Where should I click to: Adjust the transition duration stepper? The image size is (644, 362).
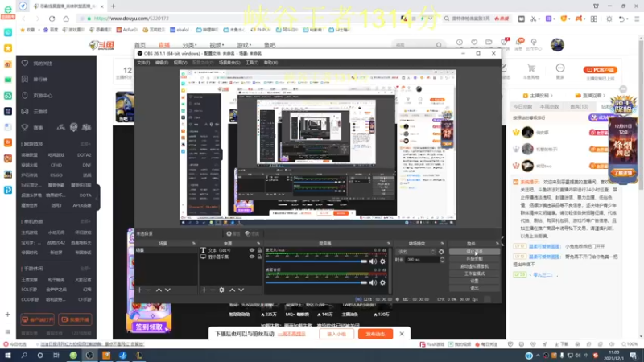(442, 260)
